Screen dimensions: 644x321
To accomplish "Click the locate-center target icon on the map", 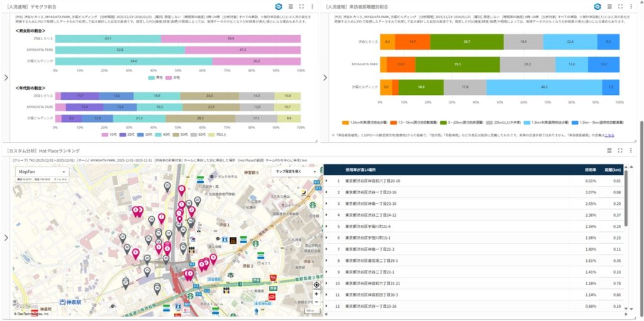I will click(x=316, y=285).
